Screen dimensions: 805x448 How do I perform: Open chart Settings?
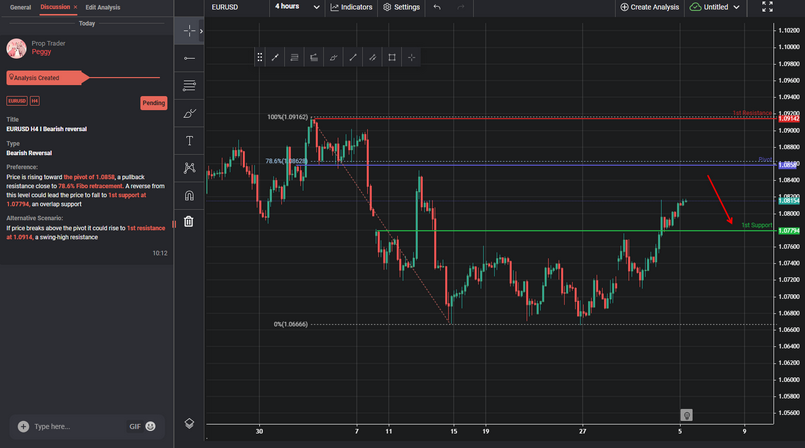pyautogui.click(x=401, y=7)
